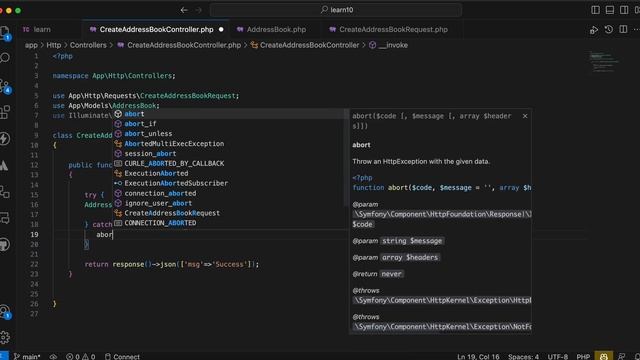Click the Ln 19, Col 16 cursor position

point(478,356)
